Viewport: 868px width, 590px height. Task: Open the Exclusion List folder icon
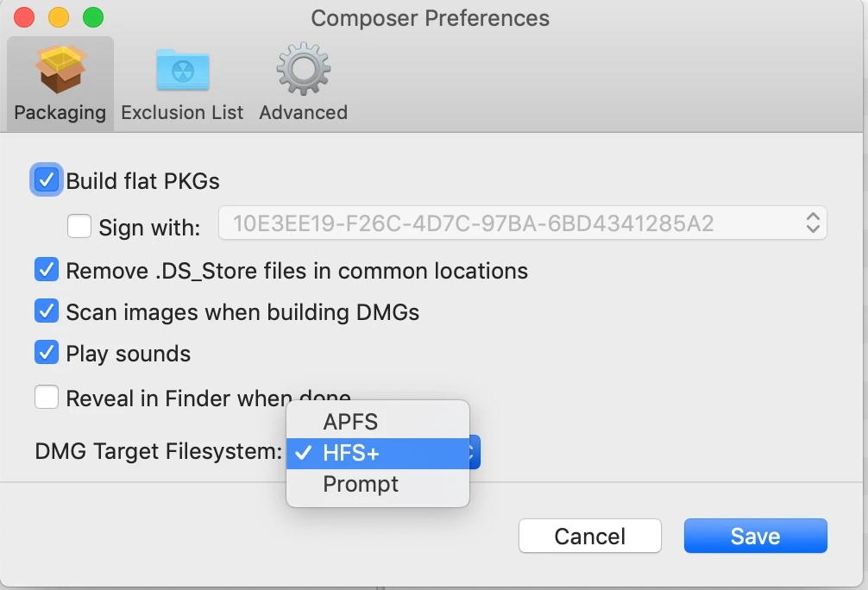tap(183, 70)
